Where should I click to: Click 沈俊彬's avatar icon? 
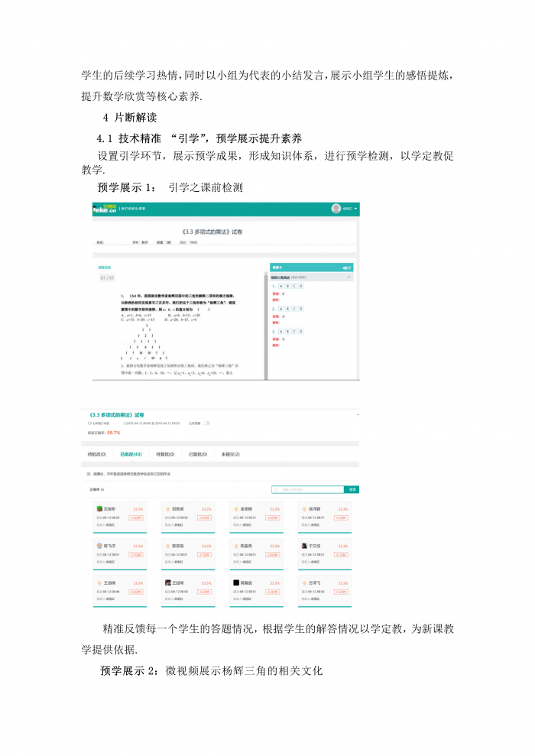[99, 508]
